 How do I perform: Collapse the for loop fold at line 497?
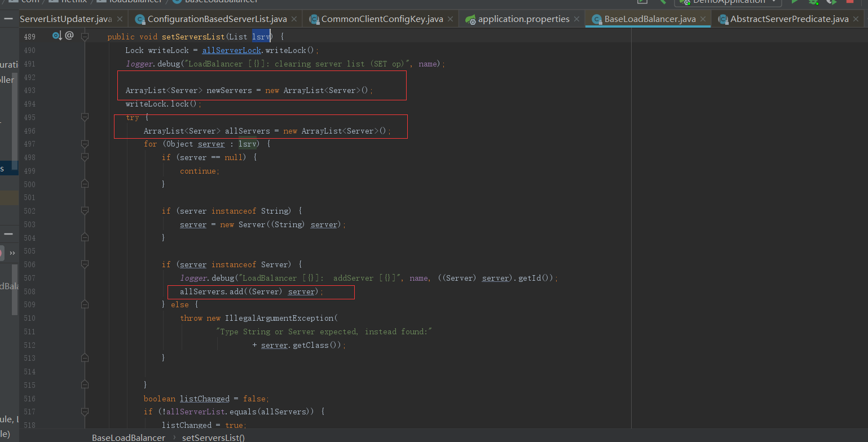(x=85, y=144)
